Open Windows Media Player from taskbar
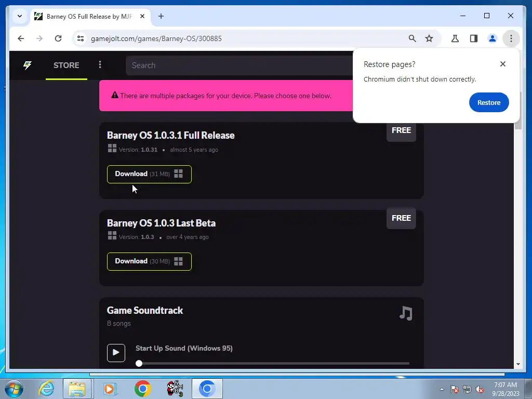532x399 pixels. 110,389
